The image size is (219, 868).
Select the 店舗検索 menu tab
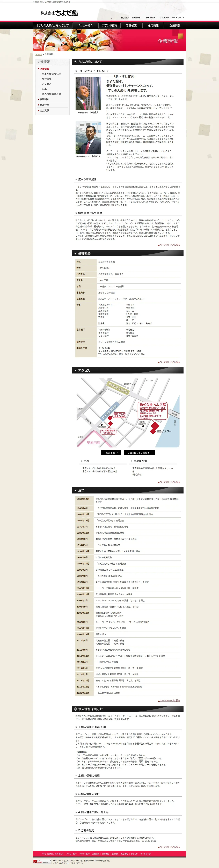click(131, 26)
